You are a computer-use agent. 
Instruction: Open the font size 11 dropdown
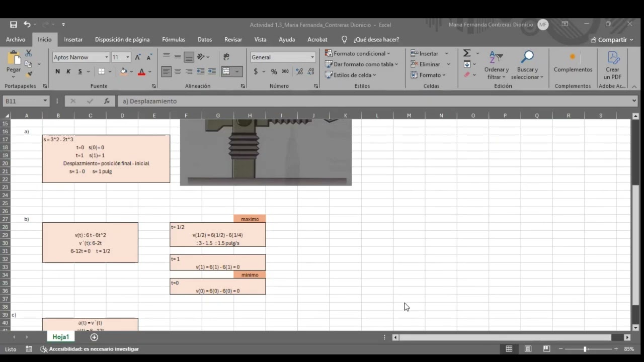127,57
